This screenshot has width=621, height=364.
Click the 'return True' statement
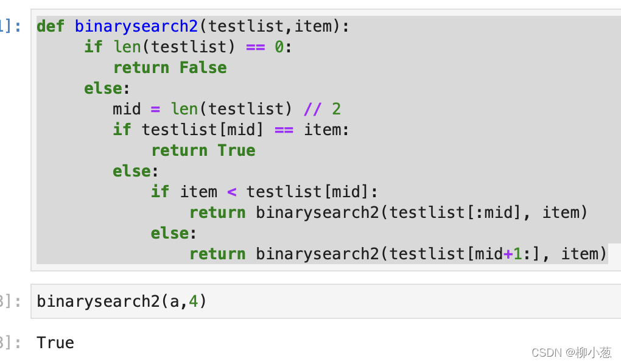[203, 150]
